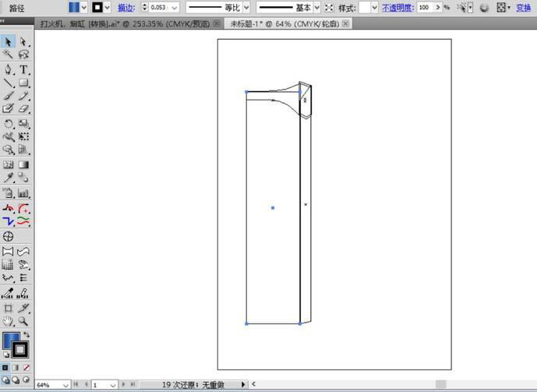The image size is (537, 392).
Task: Switch the paint mode to solid Color
Action: (5, 367)
